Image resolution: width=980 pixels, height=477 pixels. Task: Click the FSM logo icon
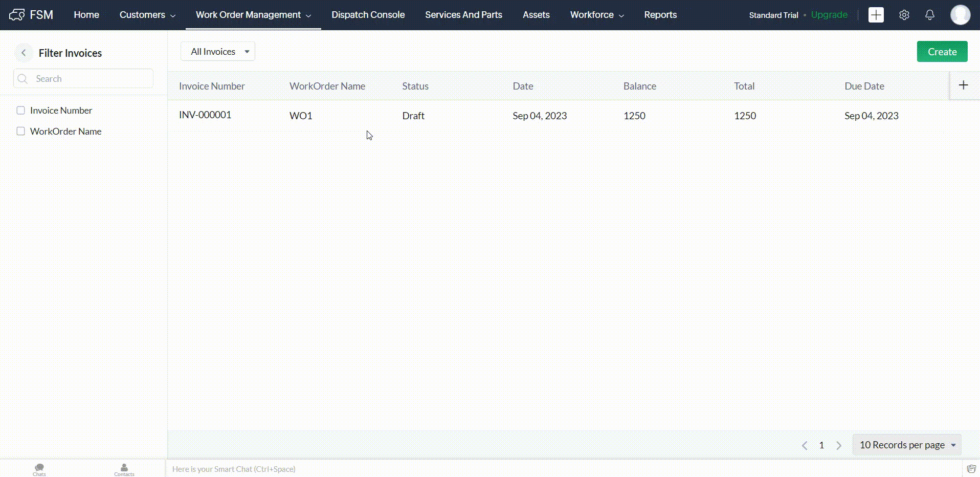(x=17, y=15)
